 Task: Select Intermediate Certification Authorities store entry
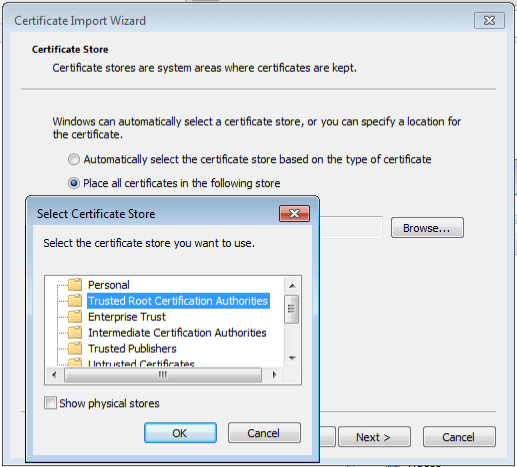coord(177,333)
